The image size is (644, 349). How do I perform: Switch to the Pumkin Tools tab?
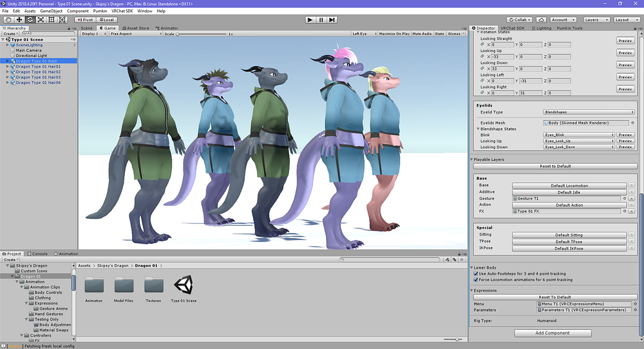[x=570, y=28]
